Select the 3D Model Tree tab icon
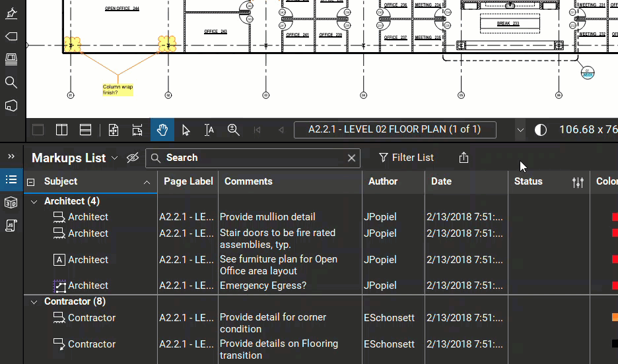This screenshot has width=618, height=364. [11, 202]
